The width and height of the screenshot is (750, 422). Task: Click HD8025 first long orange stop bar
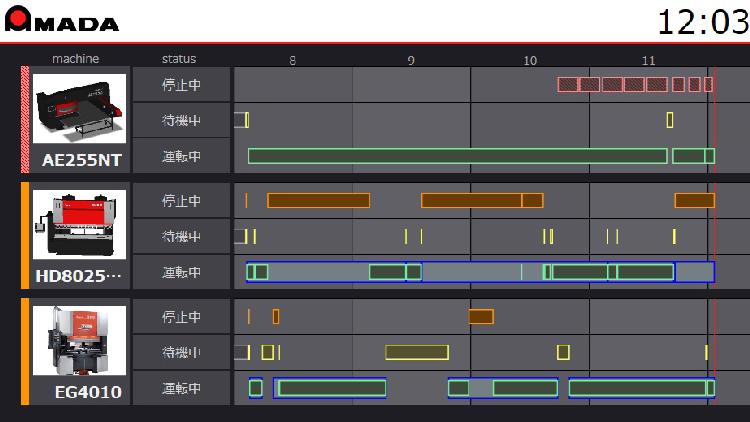coord(319,200)
